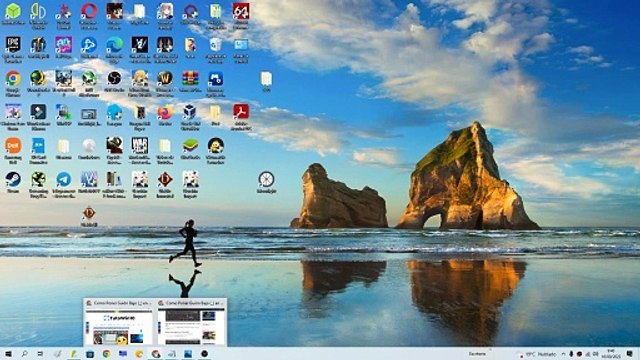Open the orange Dell shortcut
The width and height of the screenshot is (640, 360).
click(x=13, y=146)
